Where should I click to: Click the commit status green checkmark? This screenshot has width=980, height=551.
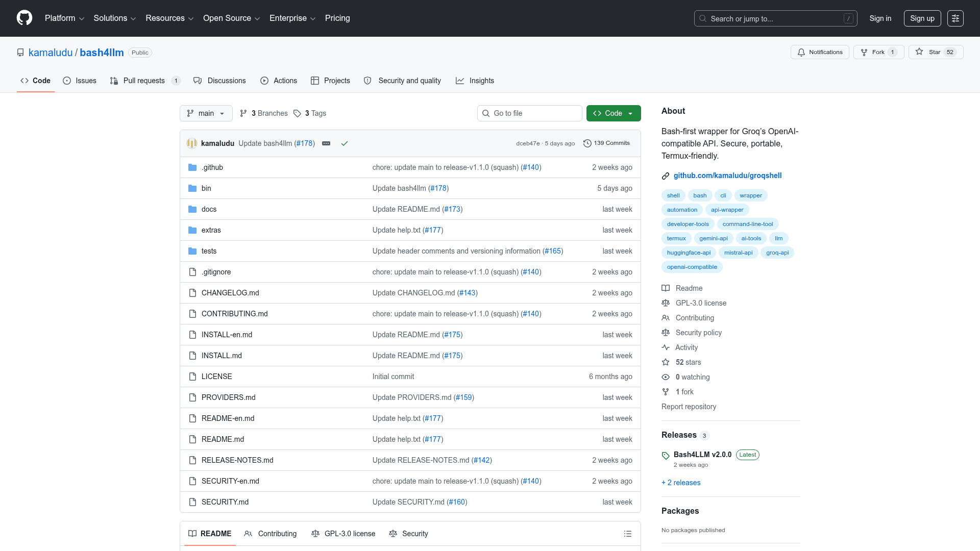[x=345, y=143]
